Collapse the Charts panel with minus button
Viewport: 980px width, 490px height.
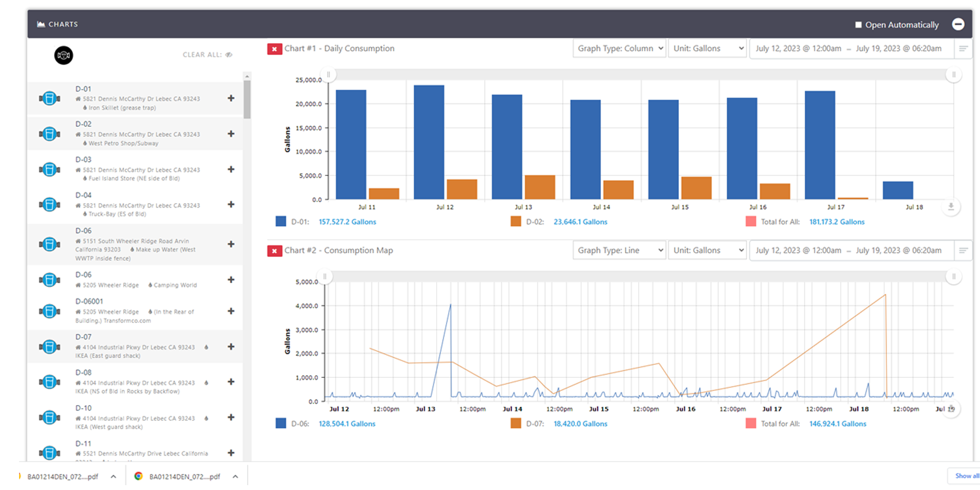pyautogui.click(x=958, y=24)
